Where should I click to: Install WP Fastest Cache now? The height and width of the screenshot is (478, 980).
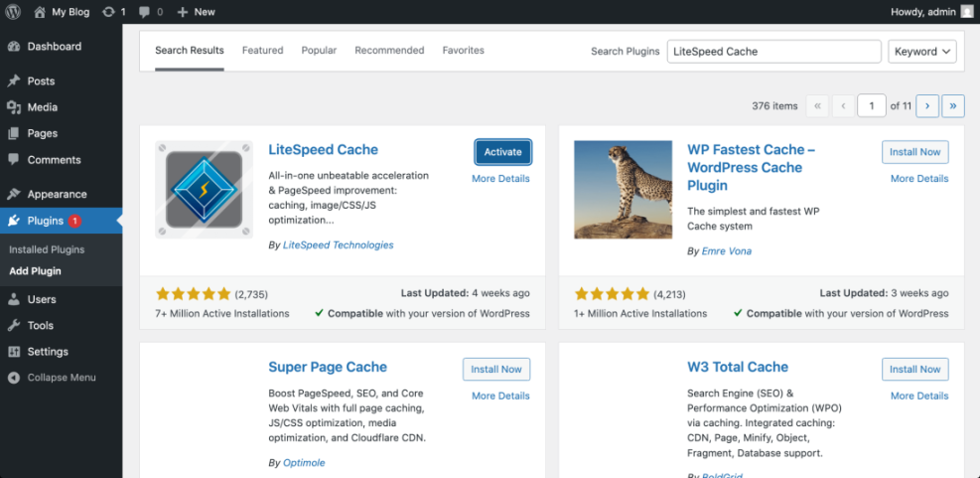[915, 152]
